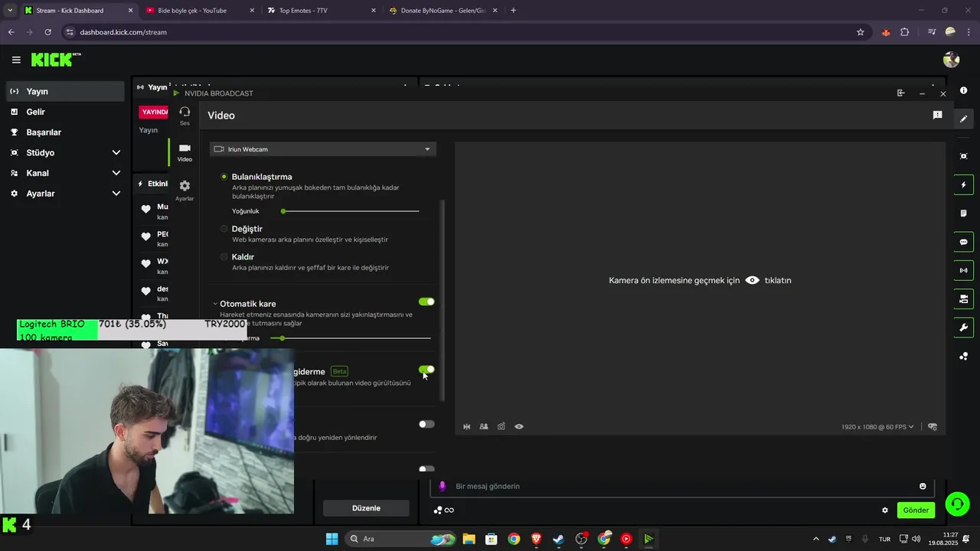Click the camera icon in Kick right sidebar

click(x=963, y=298)
